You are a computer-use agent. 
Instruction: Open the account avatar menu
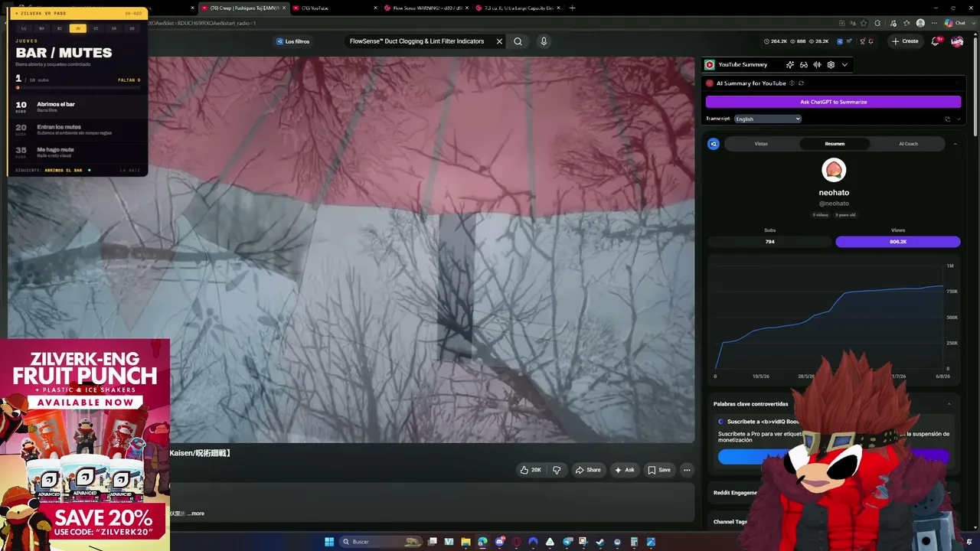click(957, 41)
